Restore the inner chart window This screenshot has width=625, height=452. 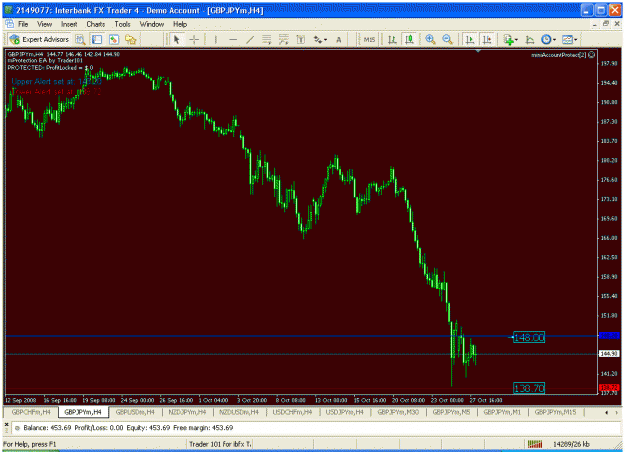[x=606, y=24]
